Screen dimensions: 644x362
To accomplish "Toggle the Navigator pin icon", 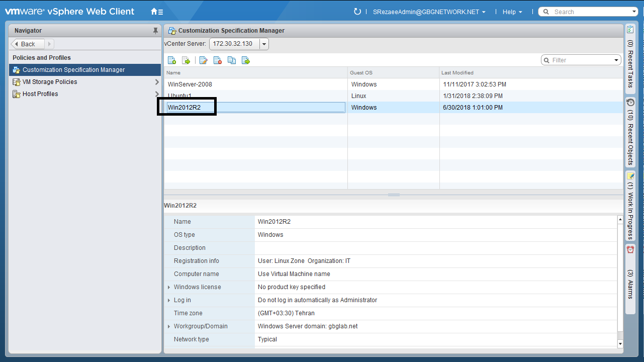I will 155,31.
